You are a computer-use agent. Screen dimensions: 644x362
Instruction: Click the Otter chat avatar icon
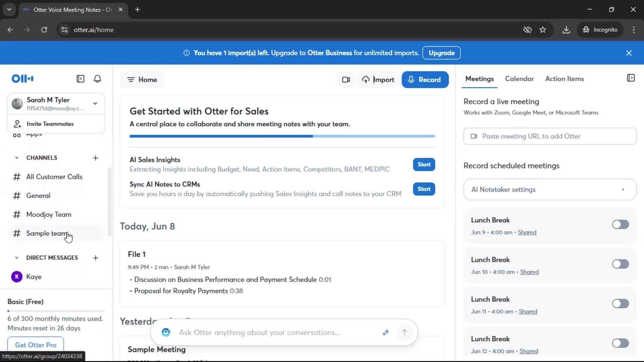point(166,332)
